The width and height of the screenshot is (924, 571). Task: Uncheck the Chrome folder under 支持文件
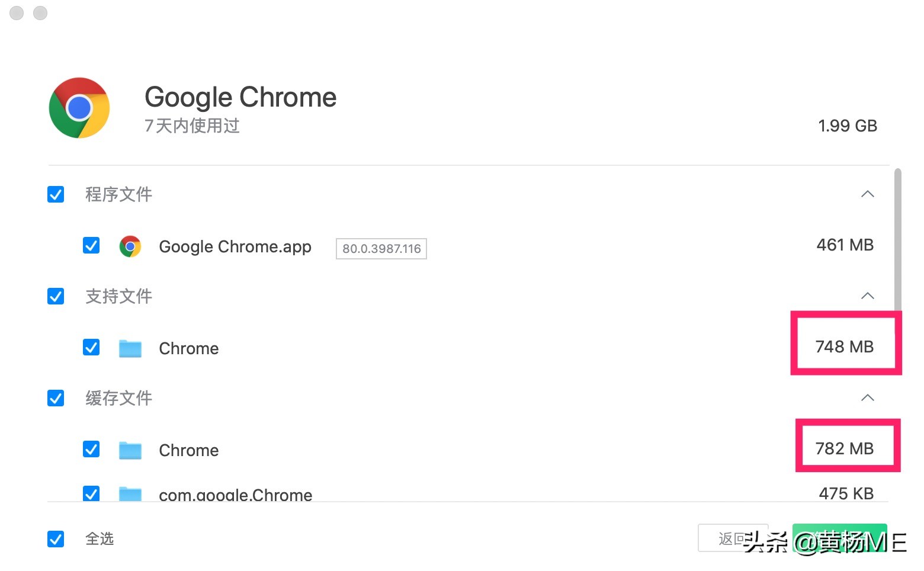91,347
